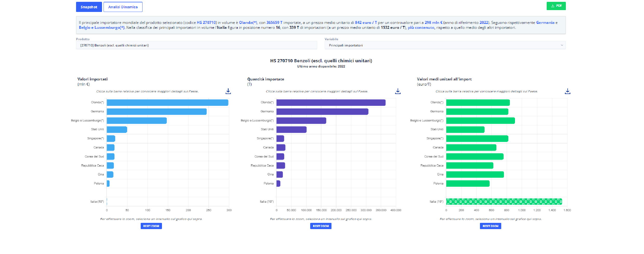Click the Prodotto input field

tap(196, 45)
